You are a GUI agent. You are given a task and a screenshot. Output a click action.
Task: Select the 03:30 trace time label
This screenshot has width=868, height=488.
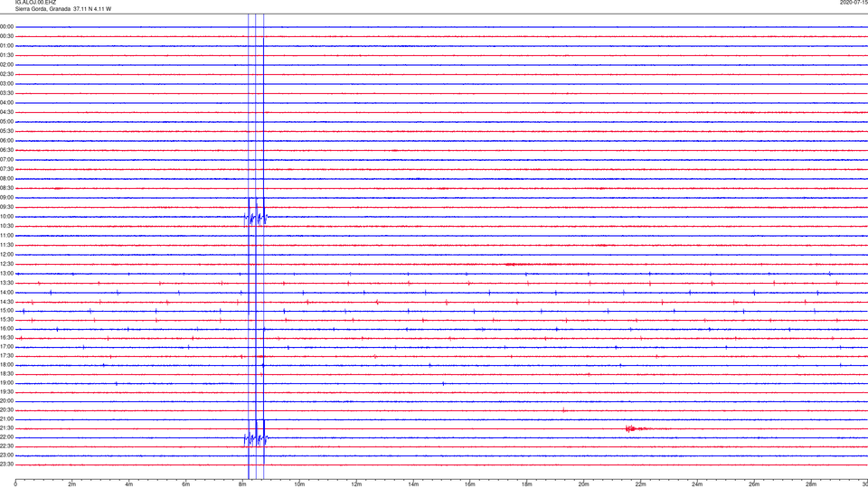[x=7, y=93]
